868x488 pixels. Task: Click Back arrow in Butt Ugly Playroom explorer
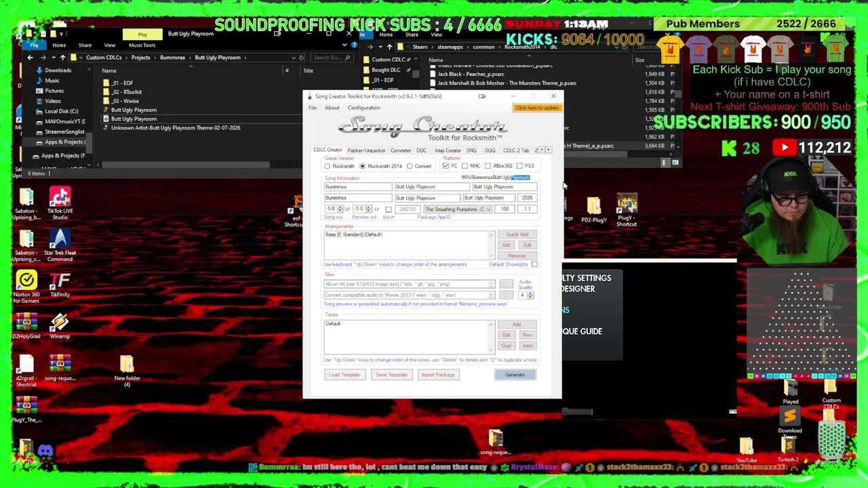tap(30, 58)
